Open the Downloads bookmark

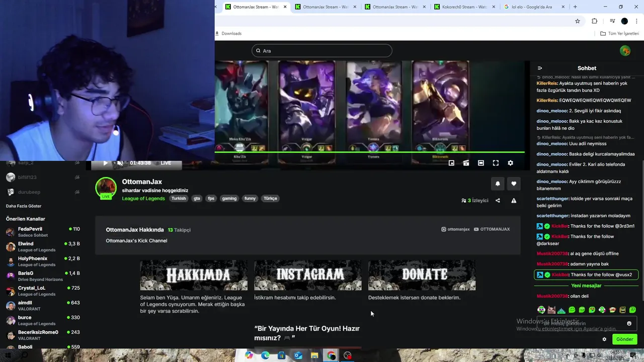tap(228, 34)
